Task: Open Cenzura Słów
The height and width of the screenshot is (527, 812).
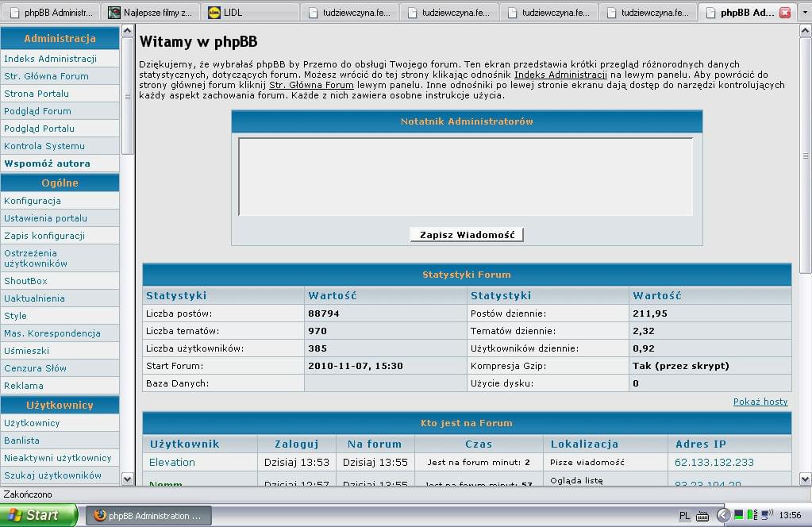Action: (35, 368)
